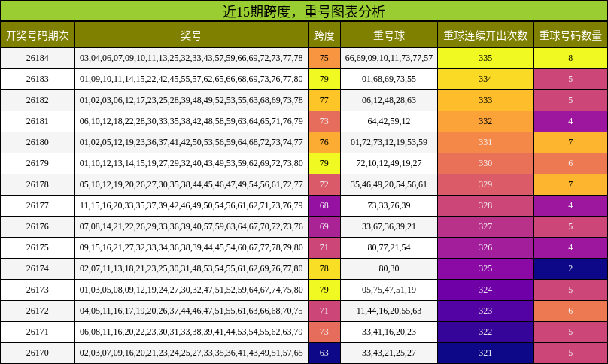
Task: Select period number 26174
Action: coord(38,268)
